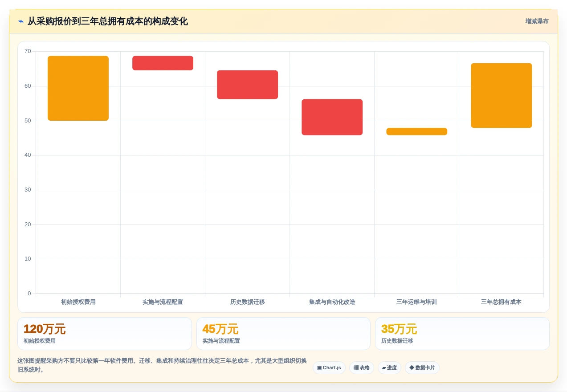Image resolution: width=567 pixels, height=392 pixels.
Task: Click the 数据卡片 tag chip
Action: [x=422, y=368]
